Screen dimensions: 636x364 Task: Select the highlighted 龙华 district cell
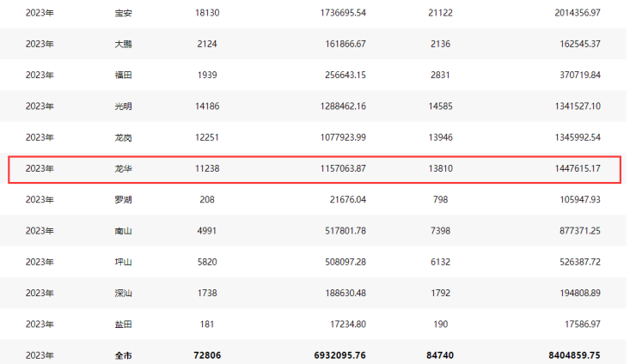coord(123,169)
